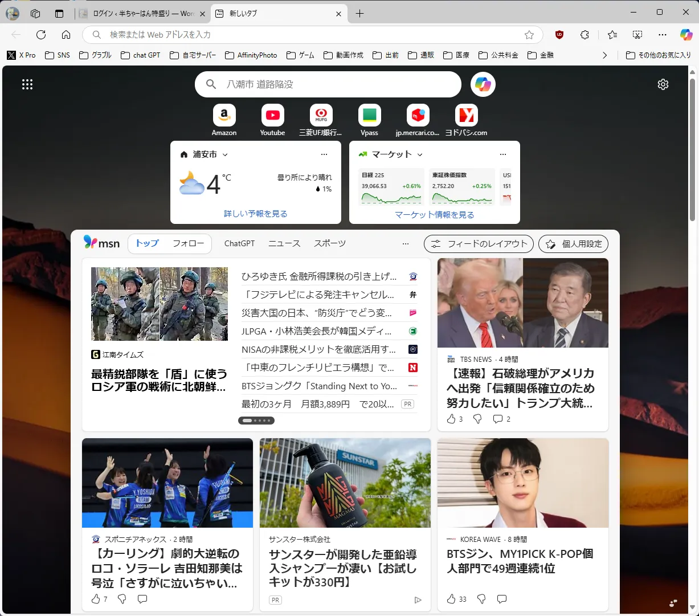Open chat GPT bookmark folder

point(141,55)
